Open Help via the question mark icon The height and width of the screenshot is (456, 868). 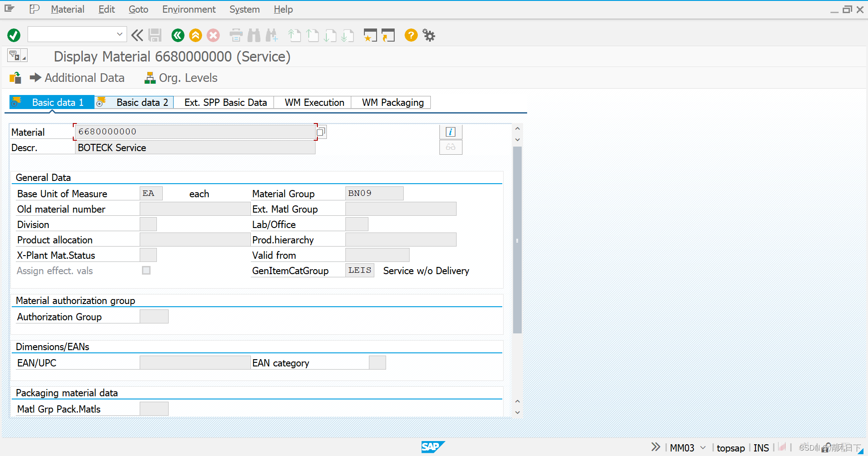pyautogui.click(x=411, y=35)
